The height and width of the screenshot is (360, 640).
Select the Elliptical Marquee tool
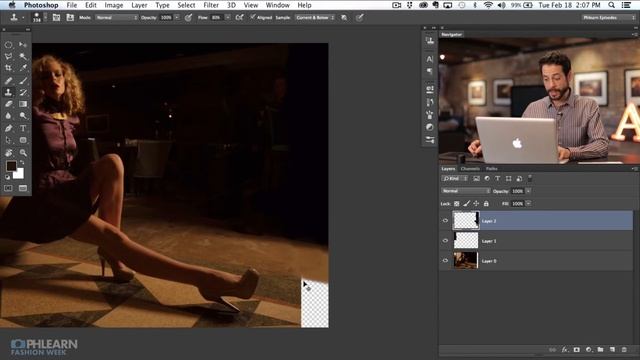point(9,44)
